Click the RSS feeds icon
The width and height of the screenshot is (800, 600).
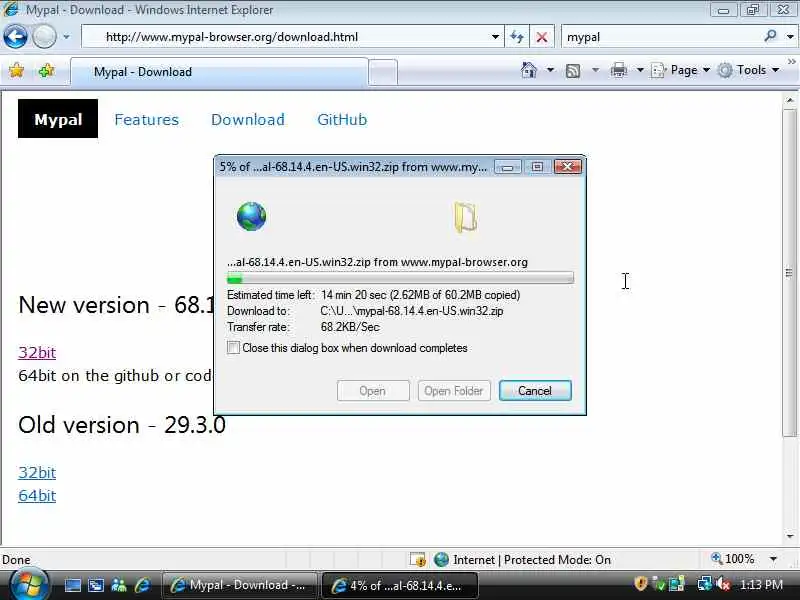[x=573, y=70]
